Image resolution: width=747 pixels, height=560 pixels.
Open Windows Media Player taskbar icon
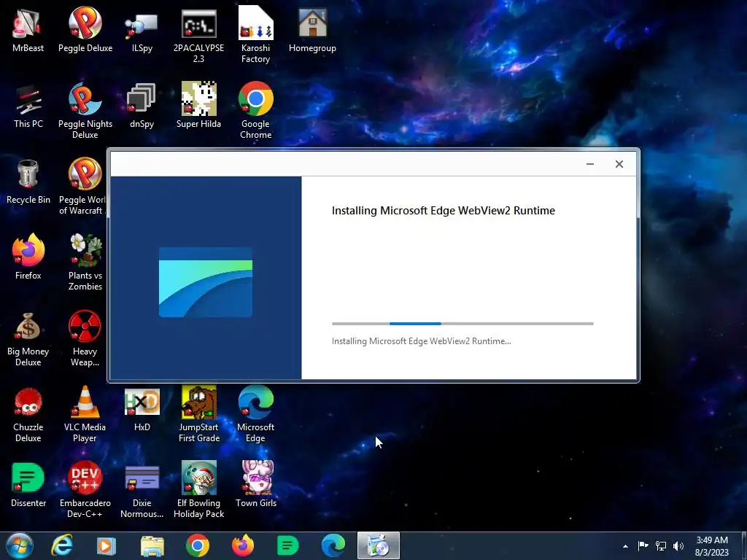107,545
